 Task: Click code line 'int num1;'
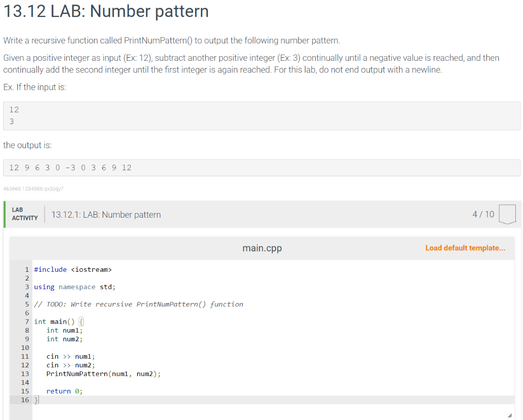coord(64,330)
